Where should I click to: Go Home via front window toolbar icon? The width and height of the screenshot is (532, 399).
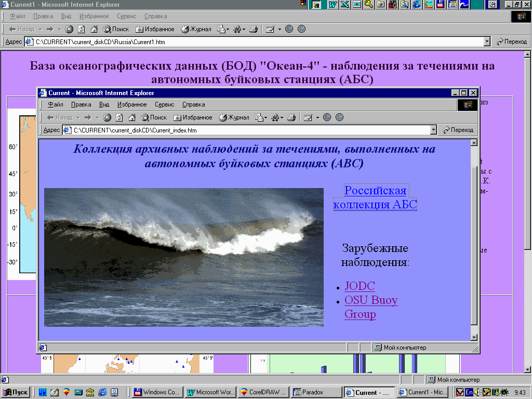pyautogui.click(x=132, y=117)
